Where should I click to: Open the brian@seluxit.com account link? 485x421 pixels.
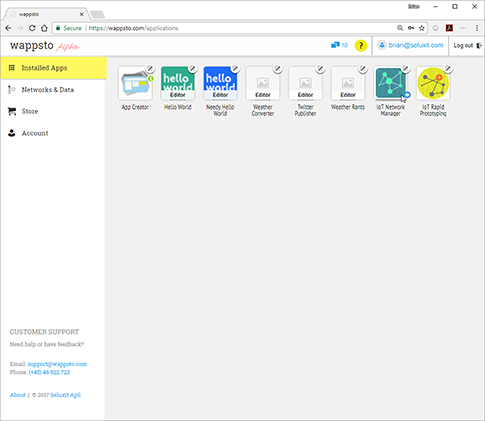point(416,45)
